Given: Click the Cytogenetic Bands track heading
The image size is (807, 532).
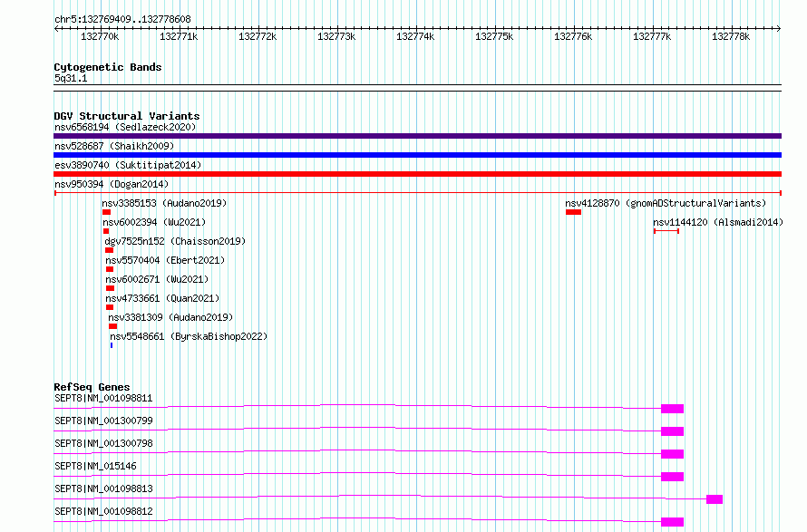Looking at the screenshot, I should click(108, 67).
